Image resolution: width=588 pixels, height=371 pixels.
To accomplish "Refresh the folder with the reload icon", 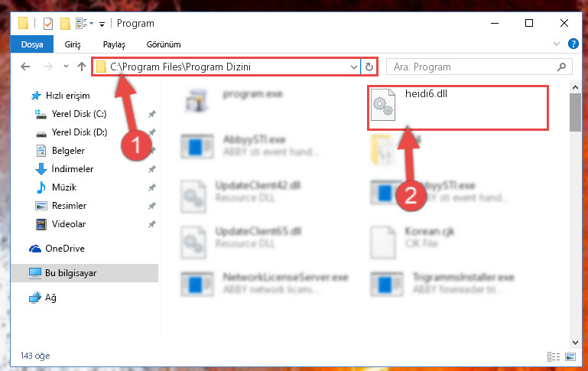I will 369,67.
